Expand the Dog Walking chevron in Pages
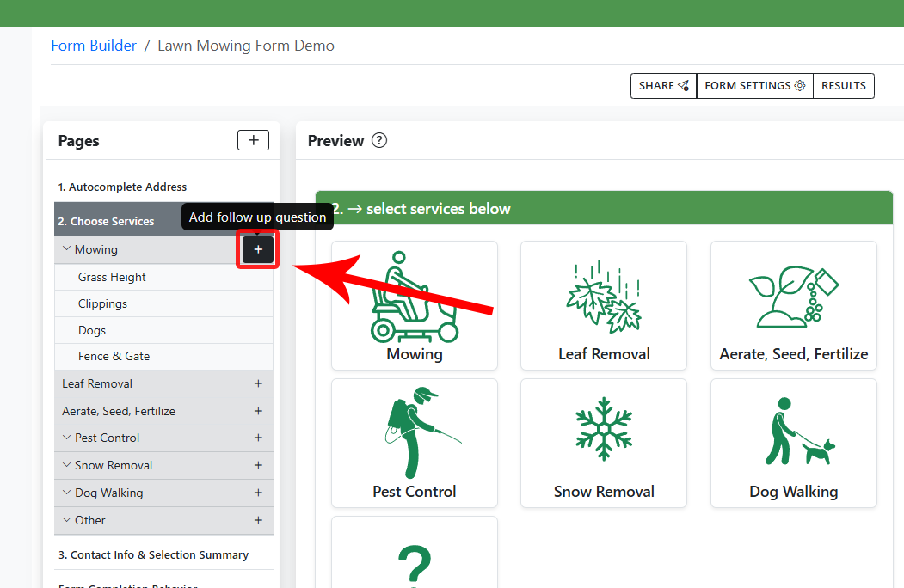The width and height of the screenshot is (904, 588). point(67,493)
